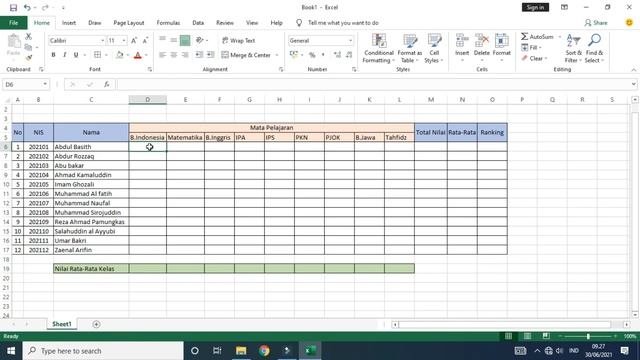Apply the comma style format
Image resolution: width=640 pixels, height=360 pixels.
tap(323, 55)
